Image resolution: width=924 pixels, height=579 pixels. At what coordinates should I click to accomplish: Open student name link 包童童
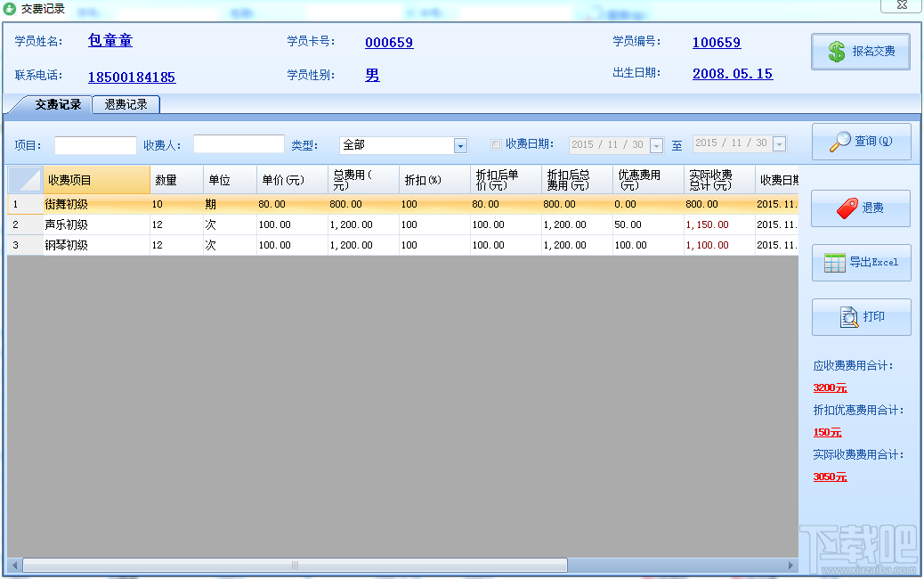click(x=110, y=41)
